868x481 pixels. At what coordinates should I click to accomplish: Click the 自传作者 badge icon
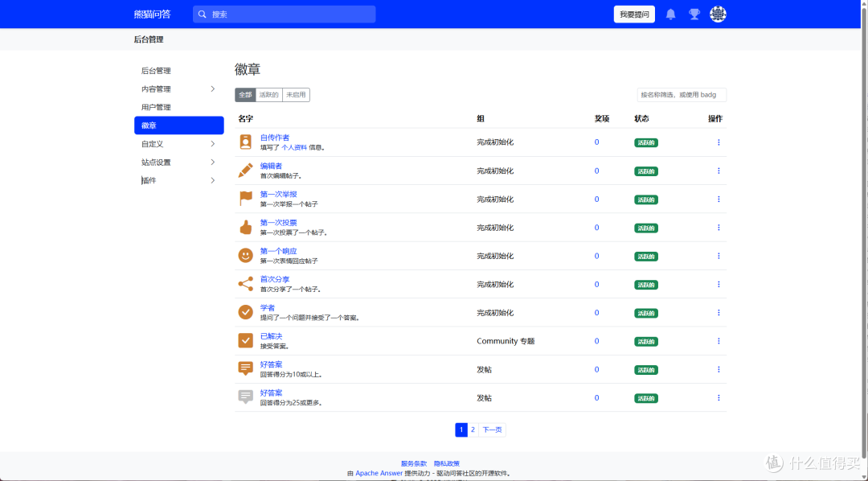click(245, 142)
